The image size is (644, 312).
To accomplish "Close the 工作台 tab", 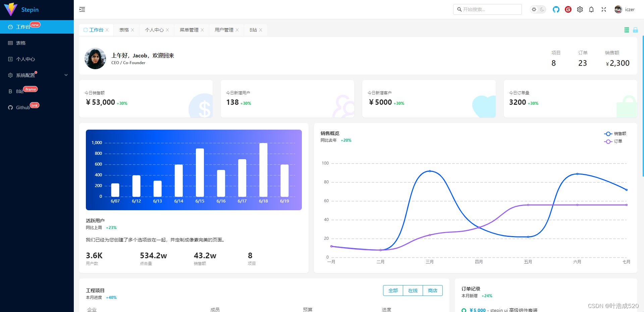I will pos(107,30).
